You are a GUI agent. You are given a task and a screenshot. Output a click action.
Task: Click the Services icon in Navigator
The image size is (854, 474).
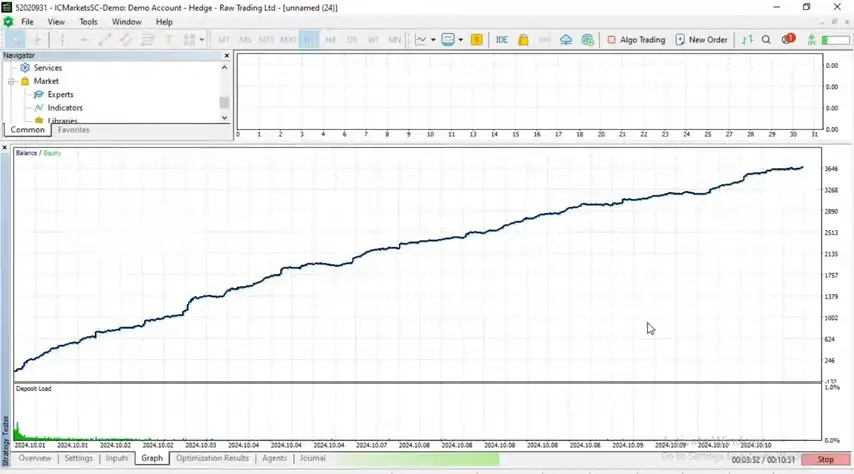click(x=26, y=68)
